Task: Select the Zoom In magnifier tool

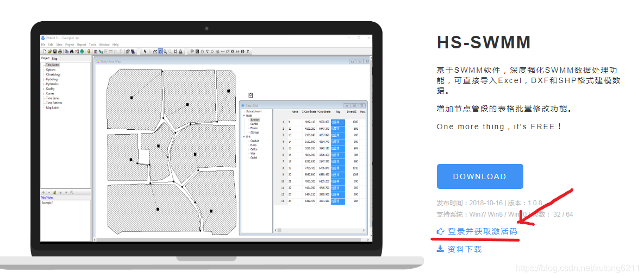Action: tap(165, 52)
